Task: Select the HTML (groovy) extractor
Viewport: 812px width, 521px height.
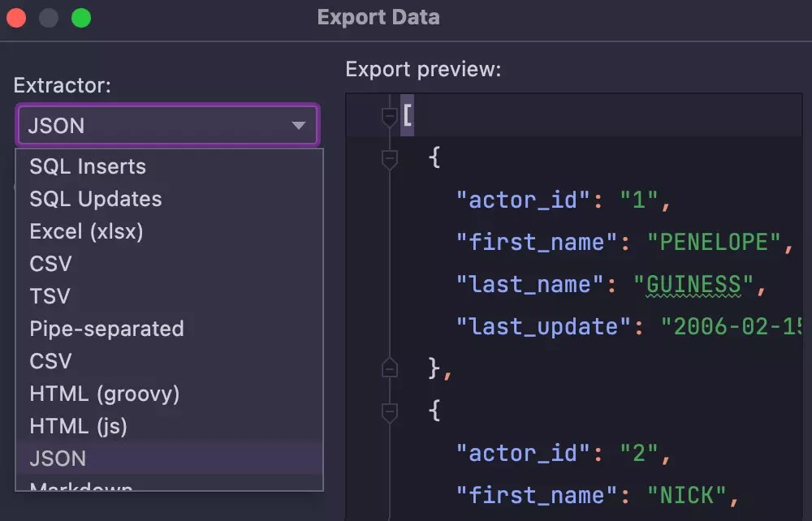Action: click(104, 394)
